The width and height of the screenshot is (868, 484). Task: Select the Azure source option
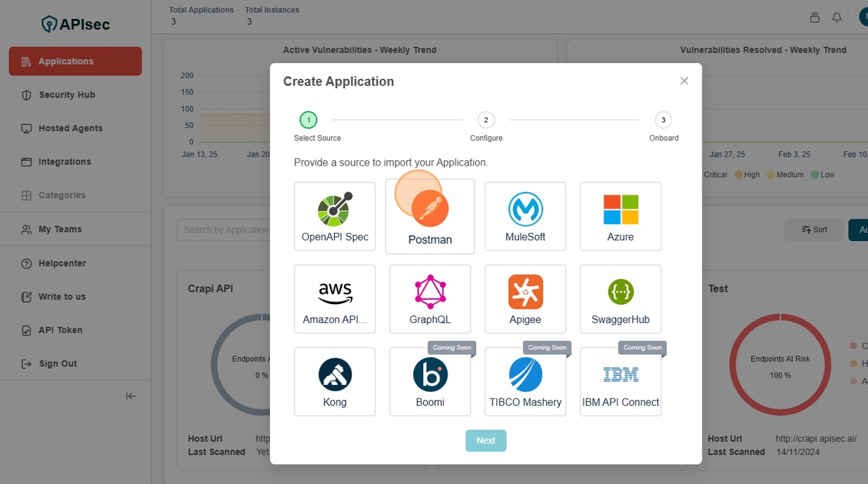click(620, 216)
